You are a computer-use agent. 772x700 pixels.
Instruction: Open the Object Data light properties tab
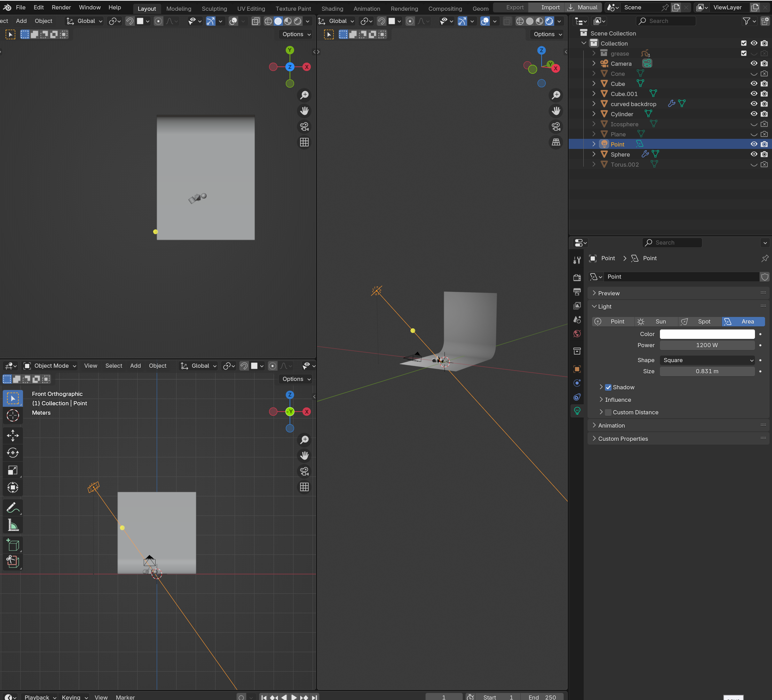[x=577, y=411]
